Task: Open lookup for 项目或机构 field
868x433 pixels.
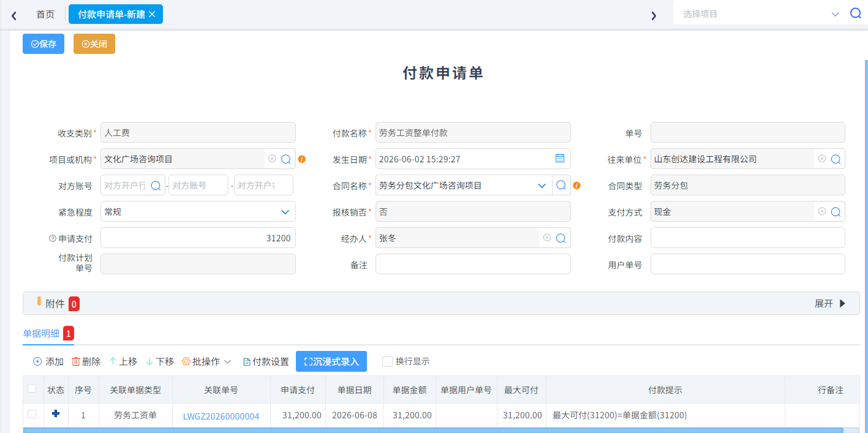Action: click(x=286, y=159)
